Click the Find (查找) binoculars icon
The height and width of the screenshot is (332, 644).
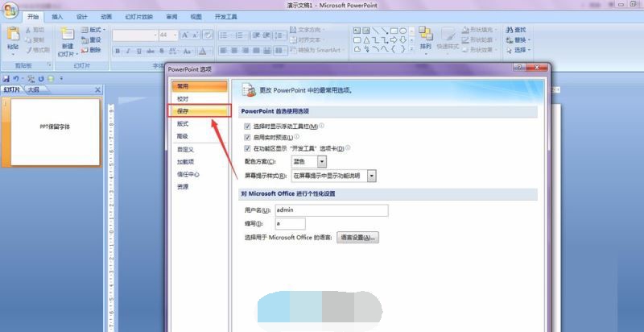point(509,29)
